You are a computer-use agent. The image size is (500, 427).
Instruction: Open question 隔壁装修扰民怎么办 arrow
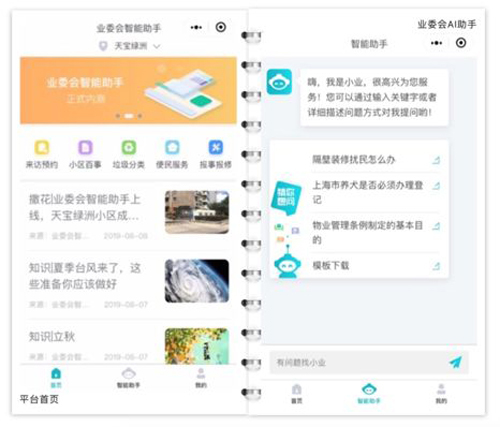pyautogui.click(x=436, y=160)
